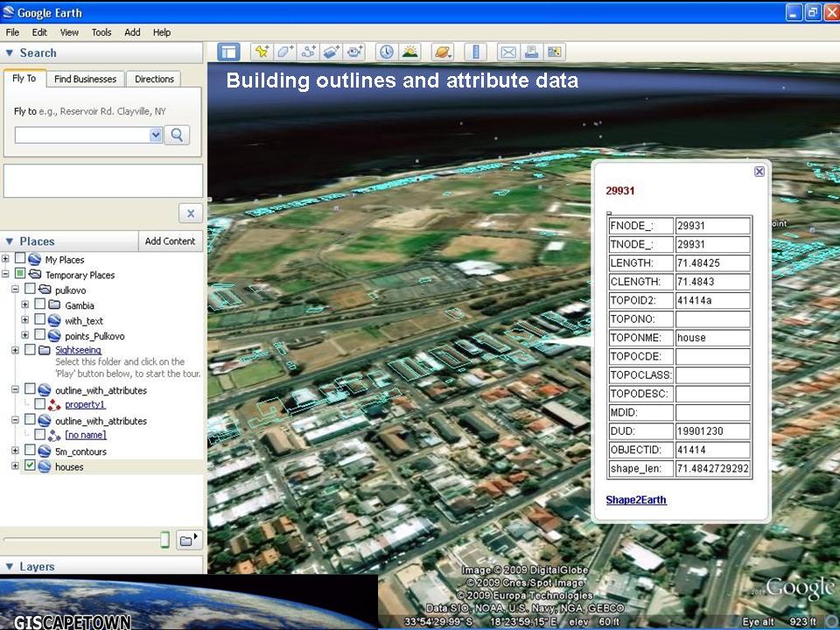Email the current view
840x630 pixels.
(507, 52)
